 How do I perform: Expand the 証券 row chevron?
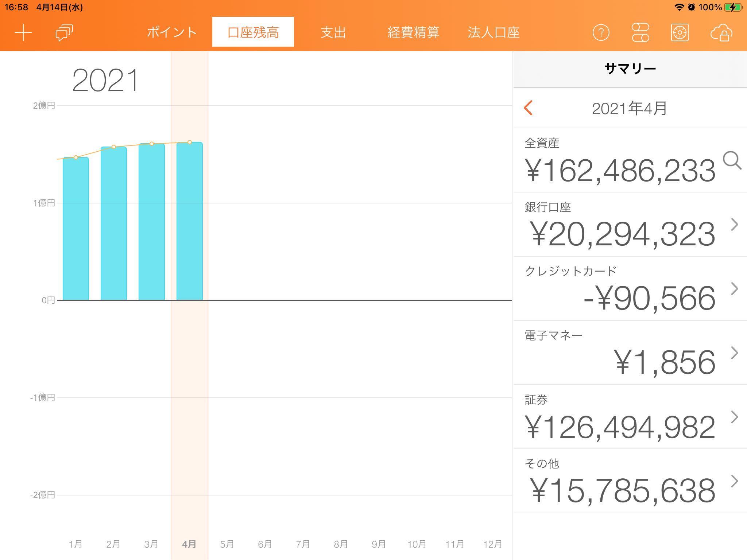pos(734,417)
